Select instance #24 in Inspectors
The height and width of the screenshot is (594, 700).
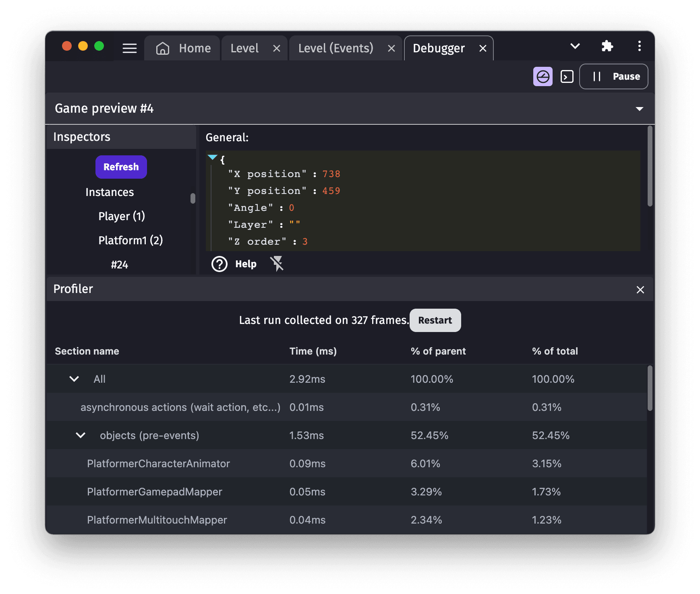[120, 265]
